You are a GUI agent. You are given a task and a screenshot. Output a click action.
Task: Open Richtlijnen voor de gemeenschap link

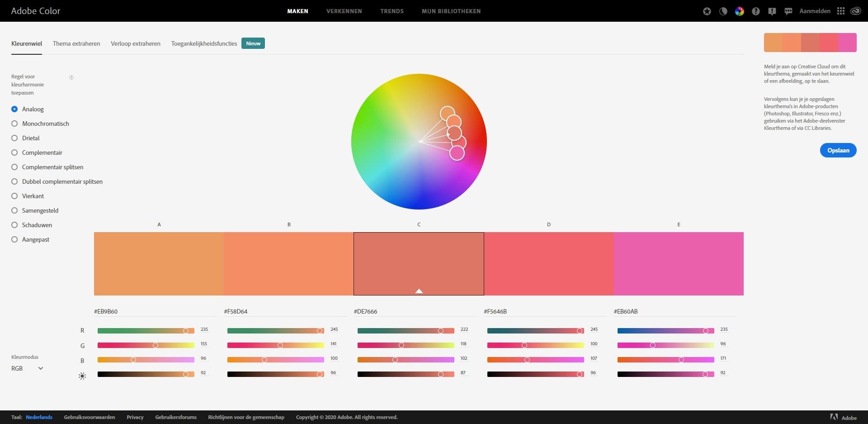coord(246,417)
